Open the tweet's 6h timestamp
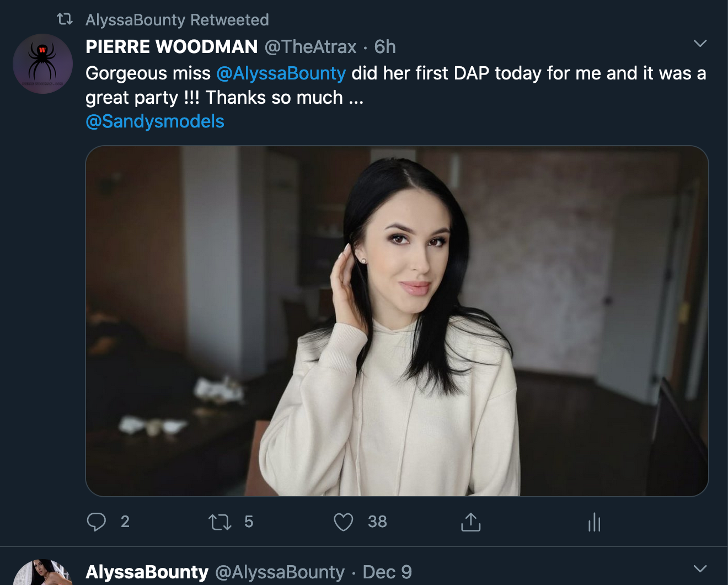The width and height of the screenshot is (728, 585). tap(385, 47)
